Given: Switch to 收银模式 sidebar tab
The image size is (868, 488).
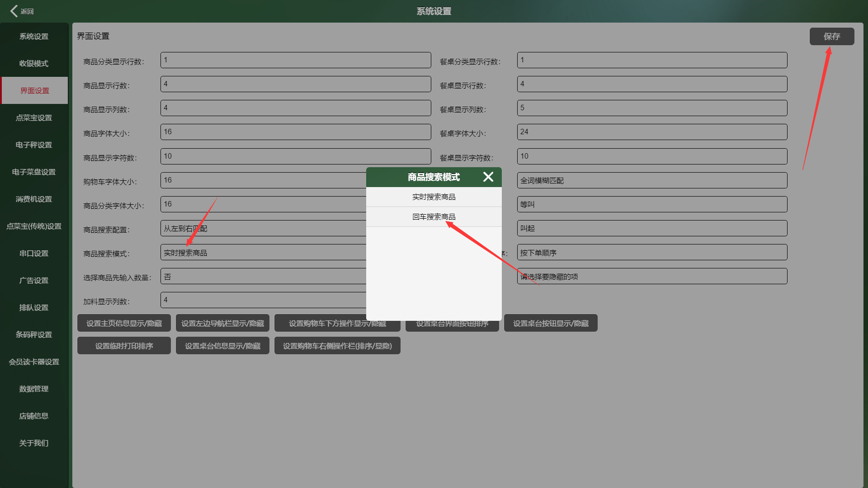Looking at the screenshot, I should pyautogui.click(x=34, y=63).
